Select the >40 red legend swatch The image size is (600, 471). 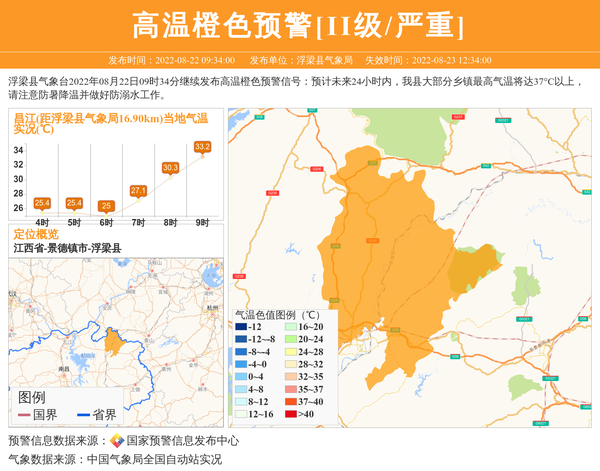pos(288,414)
